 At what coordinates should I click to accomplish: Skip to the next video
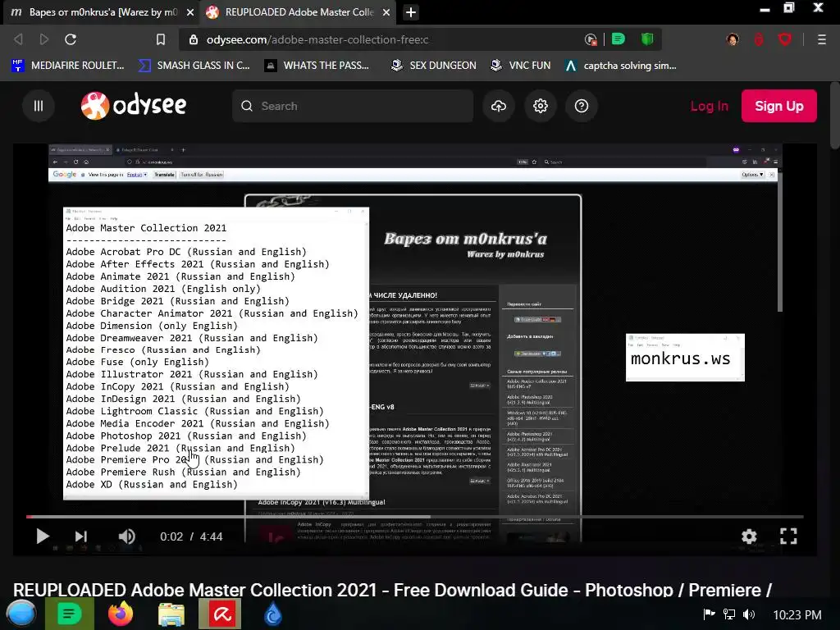[x=81, y=536]
